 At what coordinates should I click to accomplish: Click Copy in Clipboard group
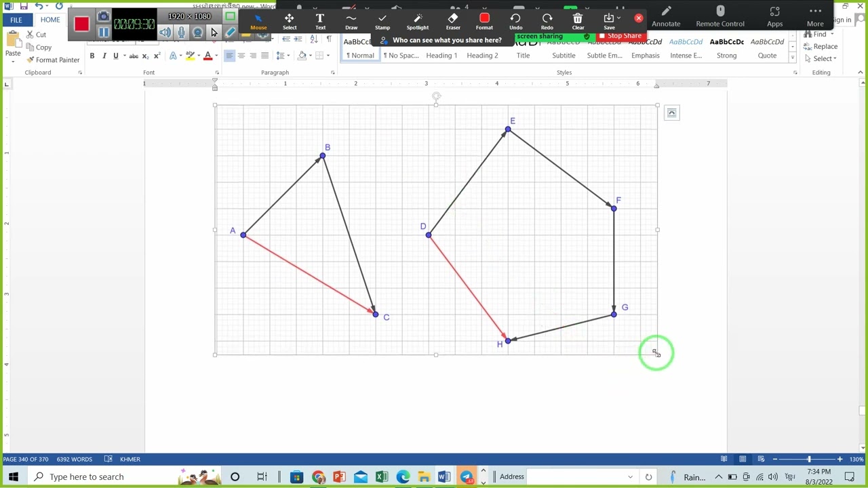(x=39, y=47)
